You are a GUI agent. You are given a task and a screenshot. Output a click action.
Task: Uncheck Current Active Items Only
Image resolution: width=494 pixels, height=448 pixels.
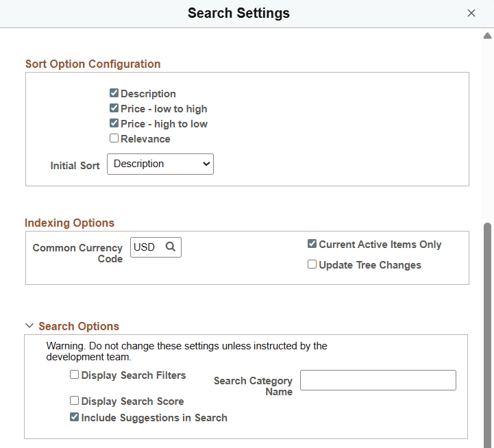point(312,244)
